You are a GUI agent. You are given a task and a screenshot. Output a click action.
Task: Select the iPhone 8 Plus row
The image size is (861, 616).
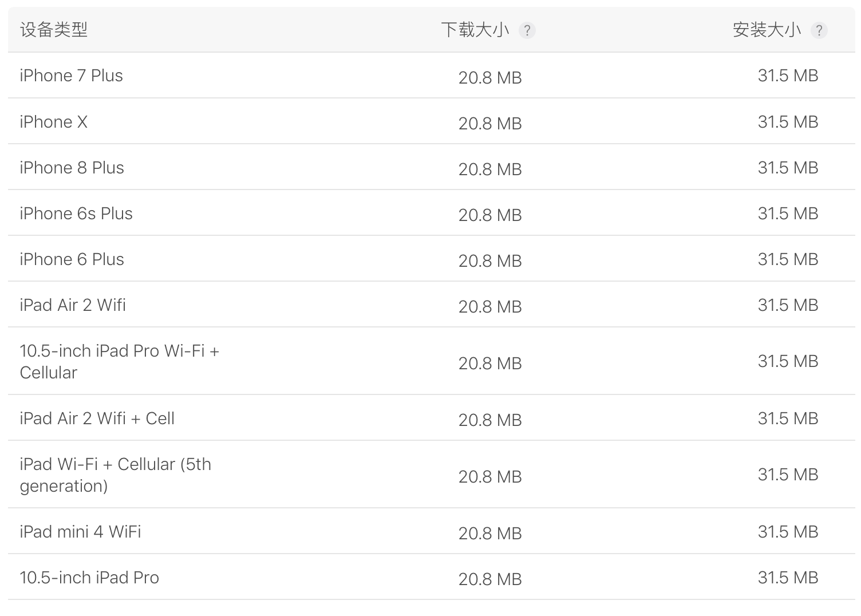[431, 167]
